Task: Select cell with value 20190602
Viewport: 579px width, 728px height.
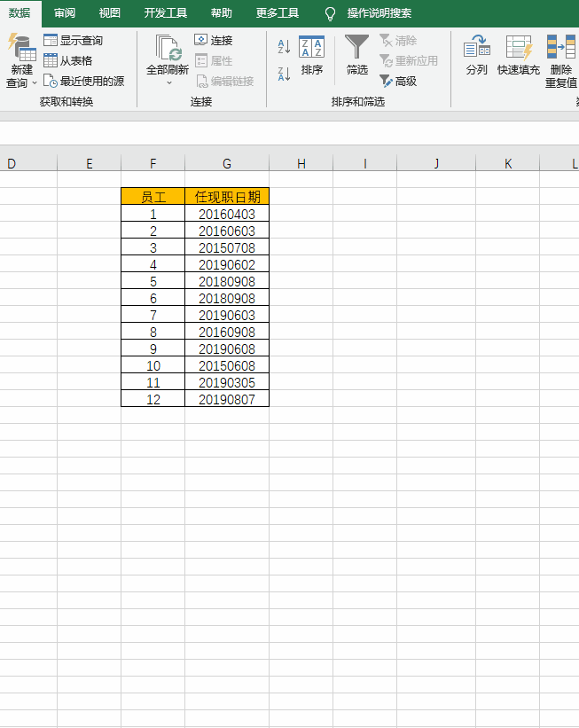Action: [x=227, y=263]
